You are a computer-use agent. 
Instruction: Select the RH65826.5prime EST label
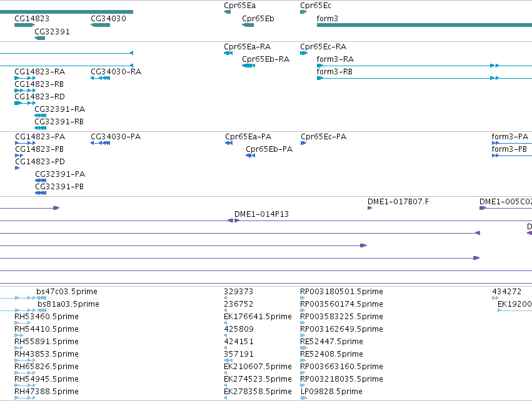46,367
